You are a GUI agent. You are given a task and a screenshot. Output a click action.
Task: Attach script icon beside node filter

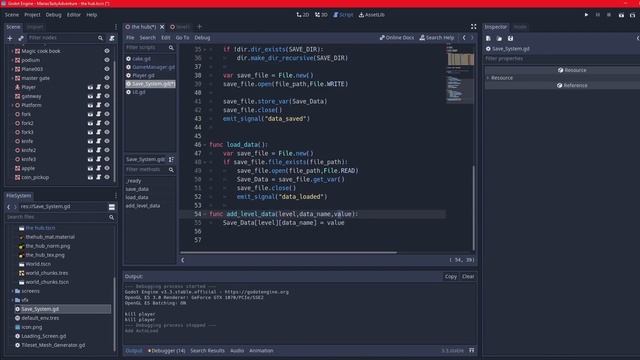tap(111, 38)
